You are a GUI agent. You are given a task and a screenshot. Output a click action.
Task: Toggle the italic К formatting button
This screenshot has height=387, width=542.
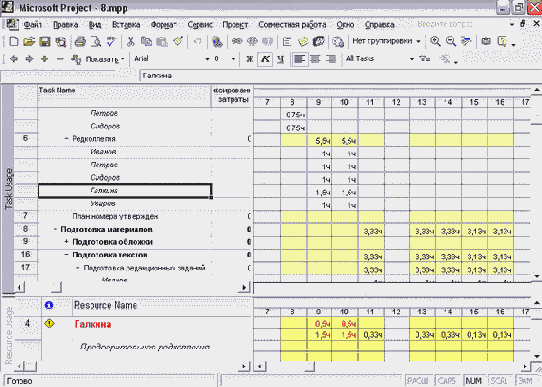[x=265, y=59]
